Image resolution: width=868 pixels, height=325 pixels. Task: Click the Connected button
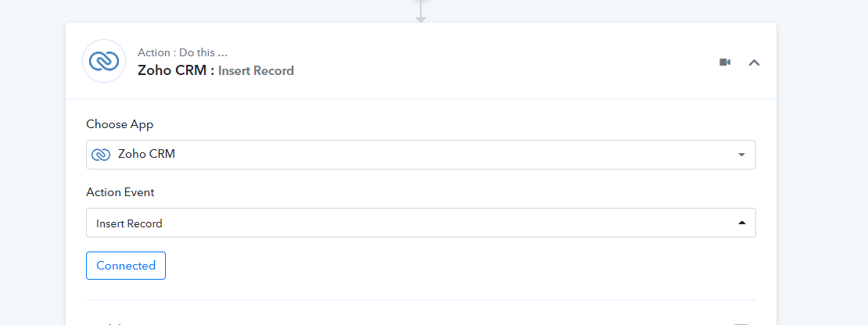(x=126, y=266)
